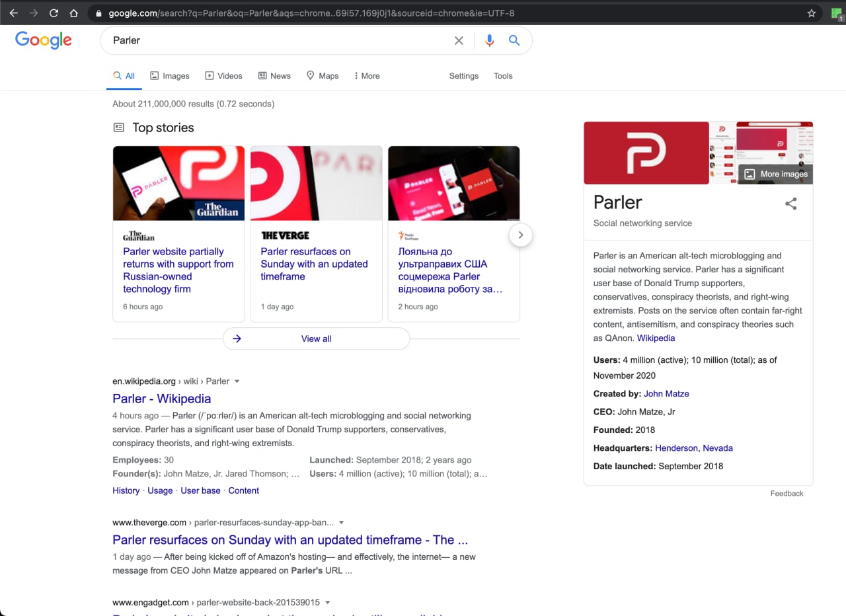
Task: Open John Matze link in Created by
Action: click(666, 394)
